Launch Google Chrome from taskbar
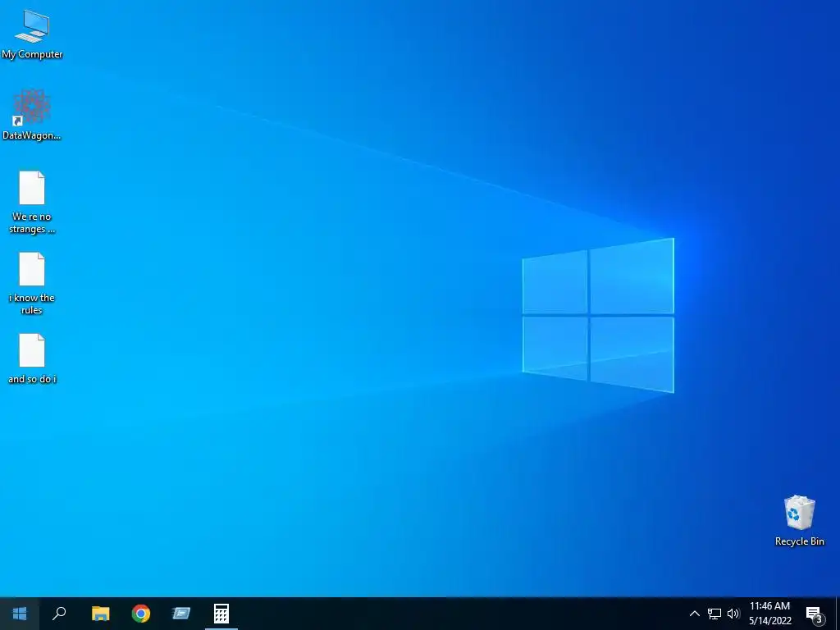 coord(141,614)
